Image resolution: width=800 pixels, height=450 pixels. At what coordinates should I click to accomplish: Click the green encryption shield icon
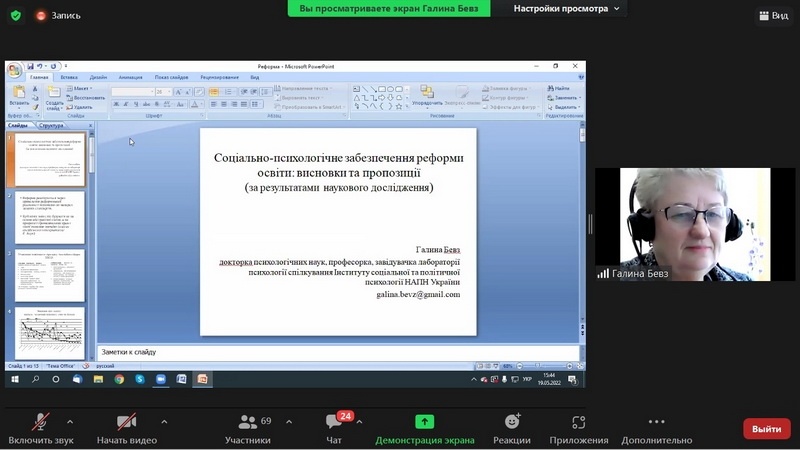[16, 16]
